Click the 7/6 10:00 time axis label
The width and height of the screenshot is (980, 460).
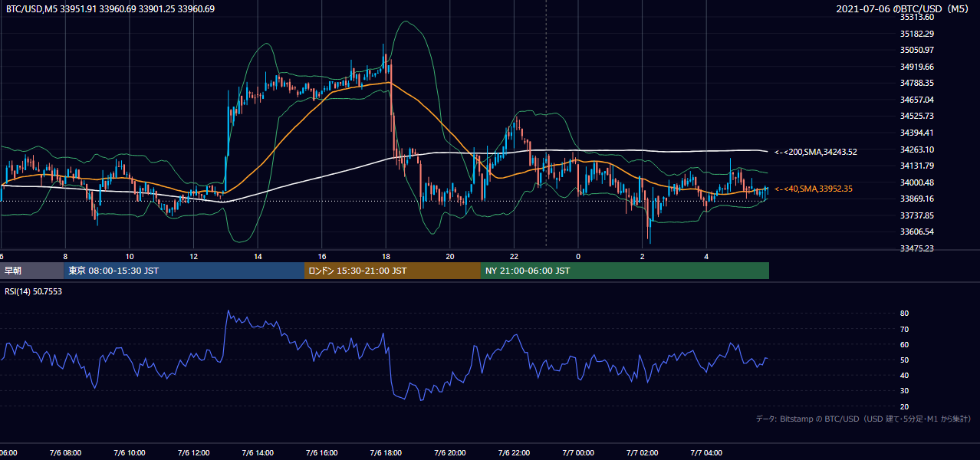[x=129, y=453]
